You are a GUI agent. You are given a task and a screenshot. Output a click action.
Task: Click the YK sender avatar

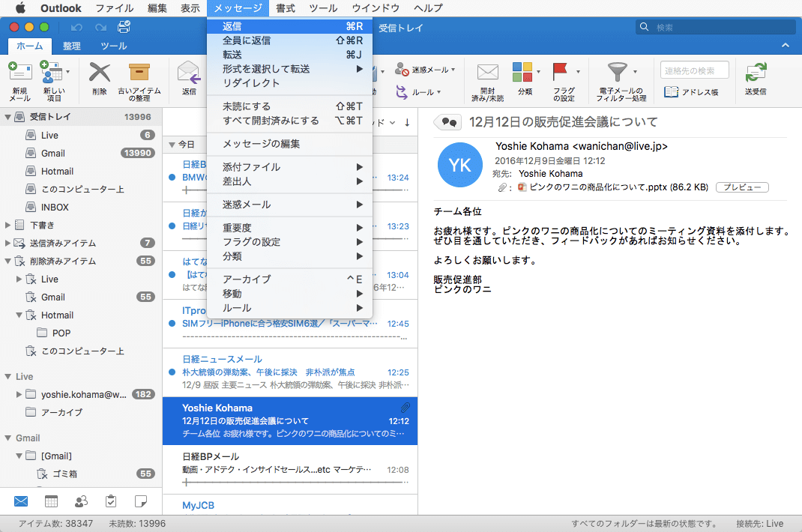[459, 165]
